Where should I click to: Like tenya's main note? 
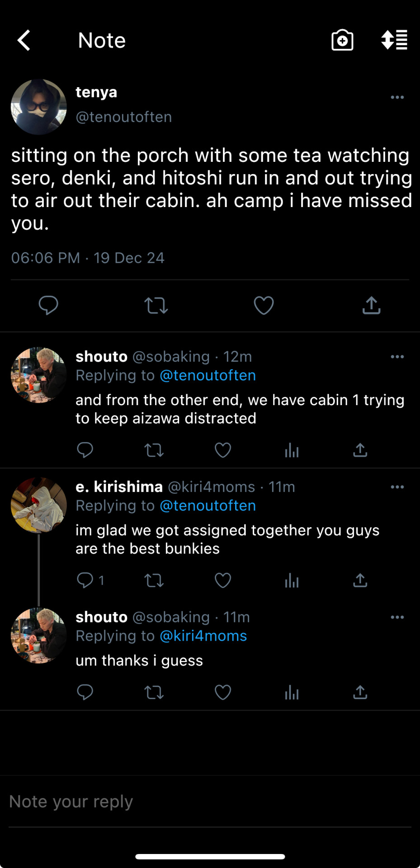click(x=264, y=306)
